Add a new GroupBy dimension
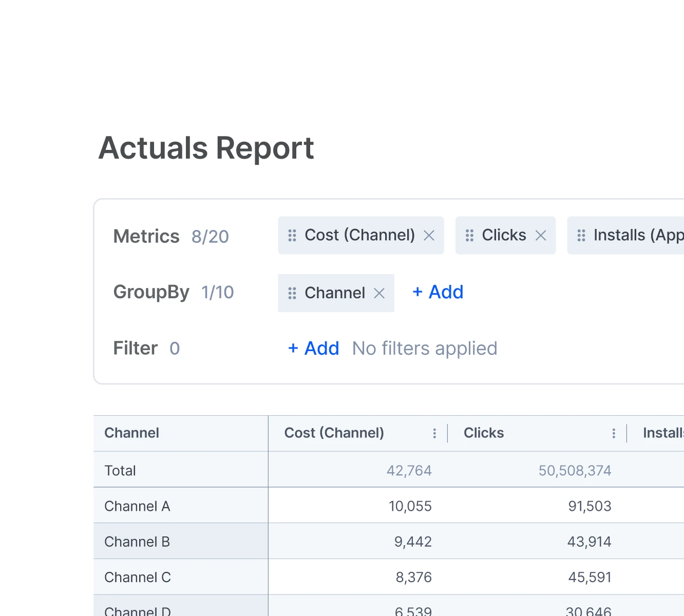 438,292
